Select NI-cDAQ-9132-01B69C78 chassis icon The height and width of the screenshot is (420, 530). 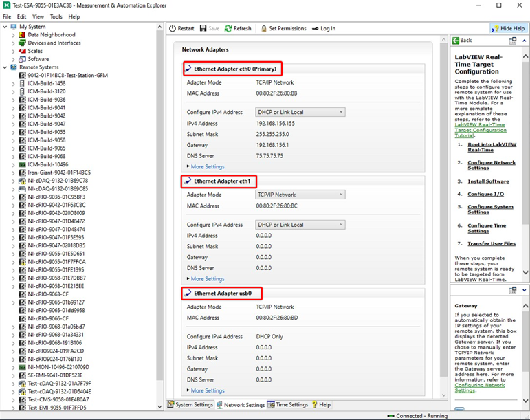pyautogui.click(x=22, y=181)
